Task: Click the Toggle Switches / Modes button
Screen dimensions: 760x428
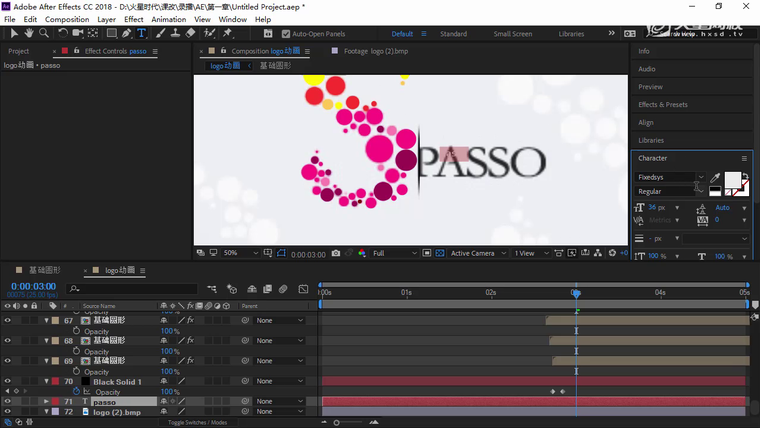Action: [197, 422]
